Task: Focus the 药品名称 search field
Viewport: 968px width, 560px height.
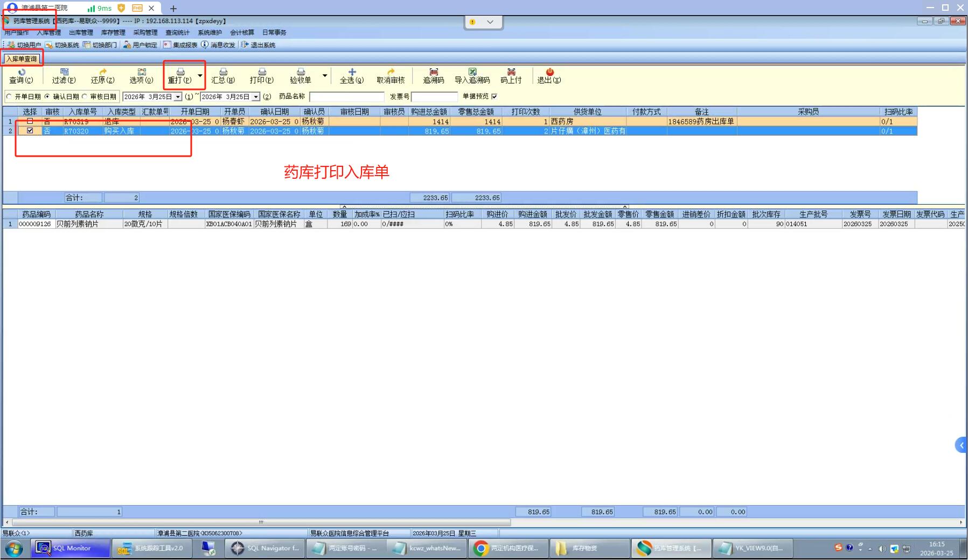Action: (346, 97)
